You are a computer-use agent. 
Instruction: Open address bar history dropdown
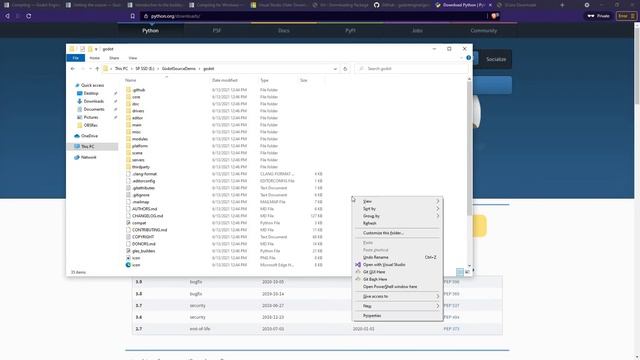[335, 69]
